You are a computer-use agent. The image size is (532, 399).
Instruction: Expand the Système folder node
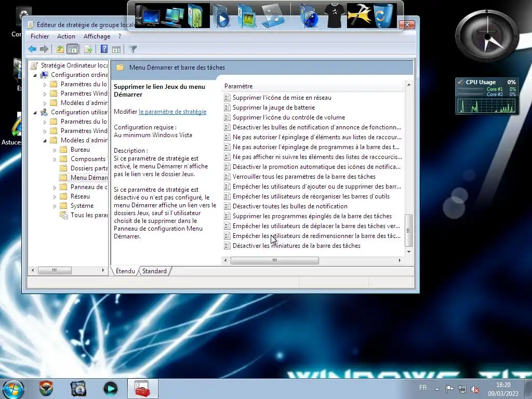pyautogui.click(x=55, y=206)
